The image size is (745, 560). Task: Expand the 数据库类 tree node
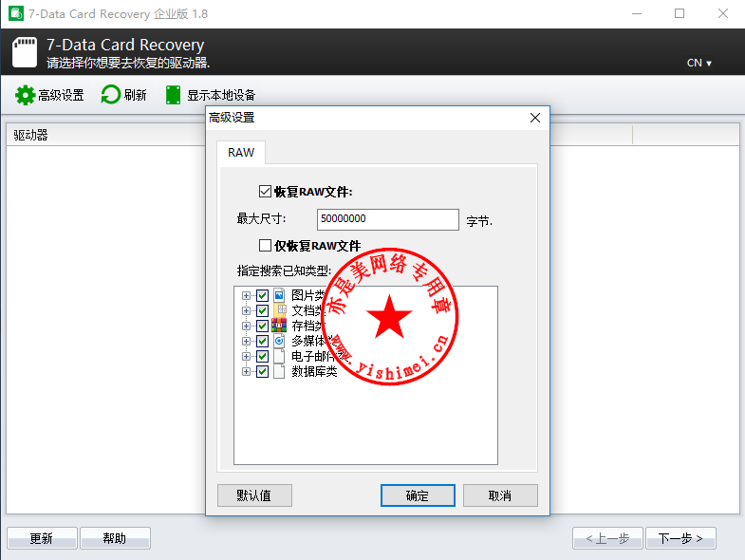(246, 372)
